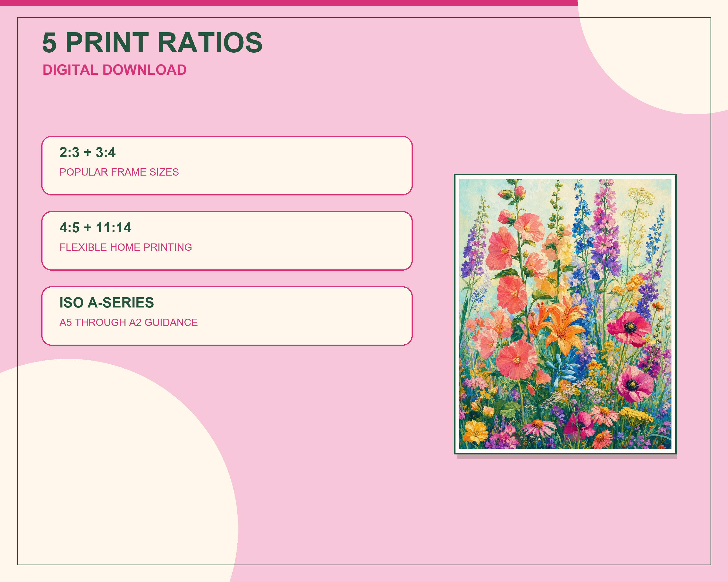728x582 pixels.
Task: Click the "5 PRINT RATIOS" heading
Action: (x=152, y=43)
